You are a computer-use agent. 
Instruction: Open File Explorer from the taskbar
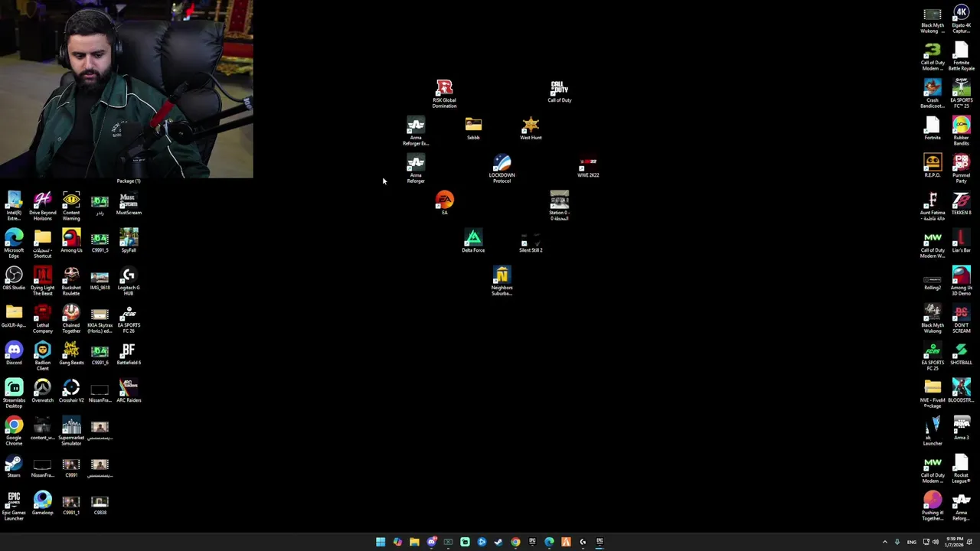pos(414,542)
